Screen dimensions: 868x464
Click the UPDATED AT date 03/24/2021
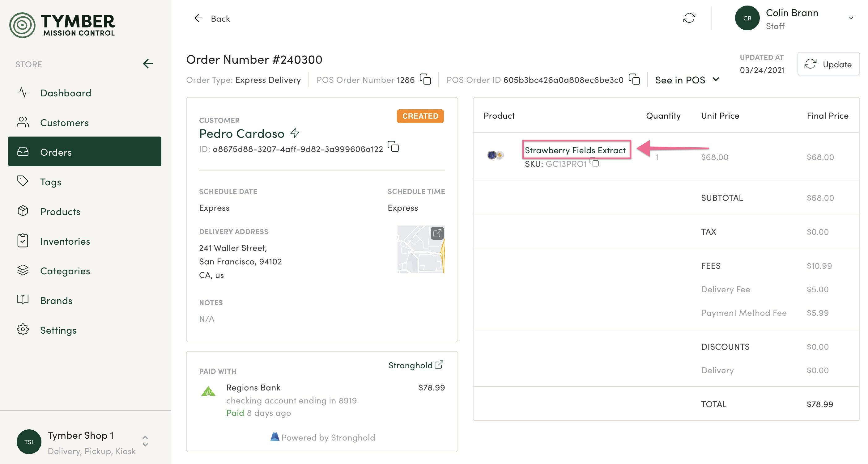[762, 70]
